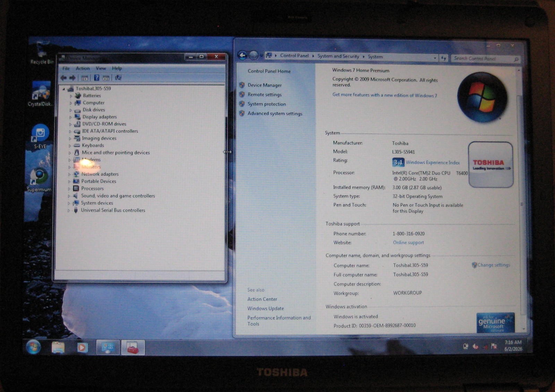Open the File menu in Device Manager
555x392 pixels.
tap(66, 68)
